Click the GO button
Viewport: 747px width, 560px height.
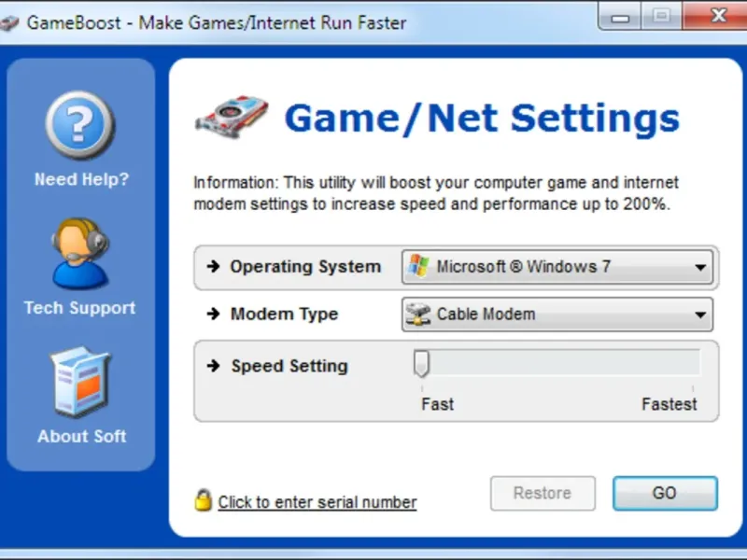(665, 494)
